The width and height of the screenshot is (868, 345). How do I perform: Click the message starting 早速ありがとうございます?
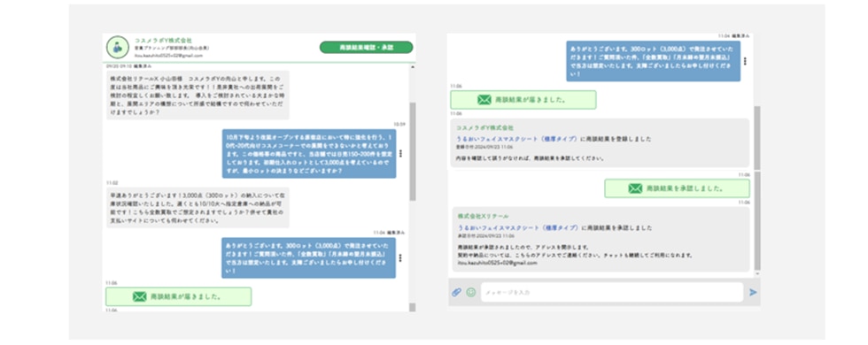198,207
